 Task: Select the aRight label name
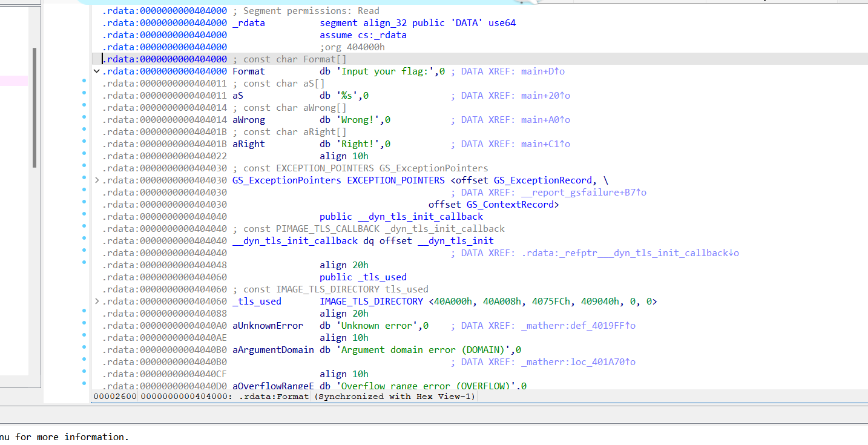coord(249,144)
